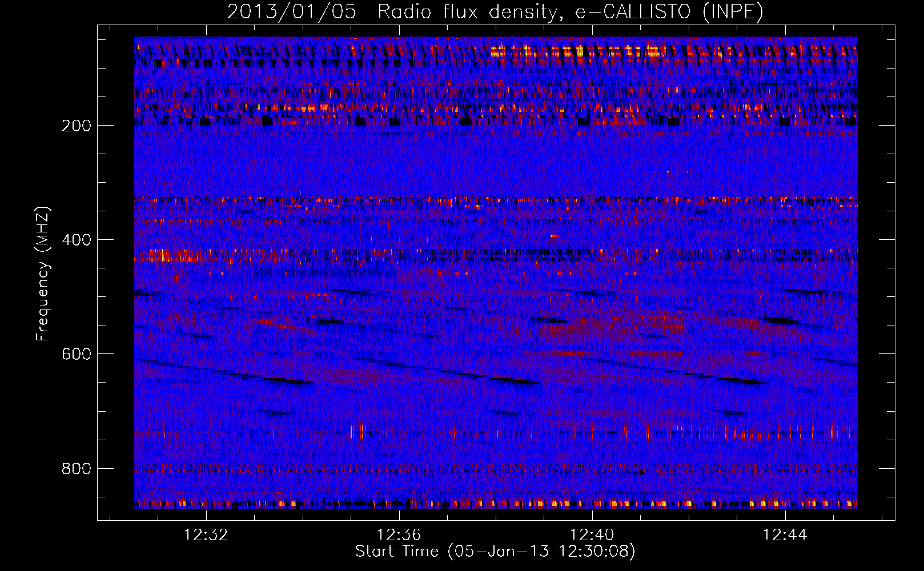Click the 12:36 time tick label
924x571 pixels.
click(x=399, y=534)
